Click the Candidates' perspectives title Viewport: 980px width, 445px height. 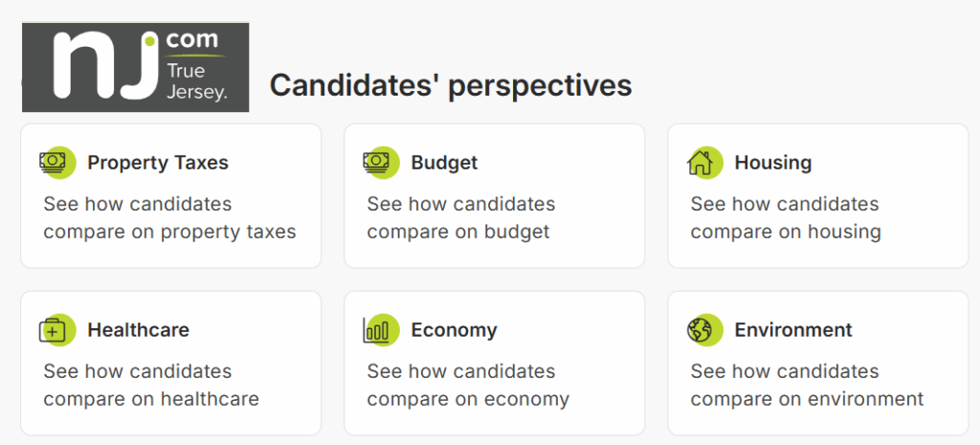pos(451,85)
